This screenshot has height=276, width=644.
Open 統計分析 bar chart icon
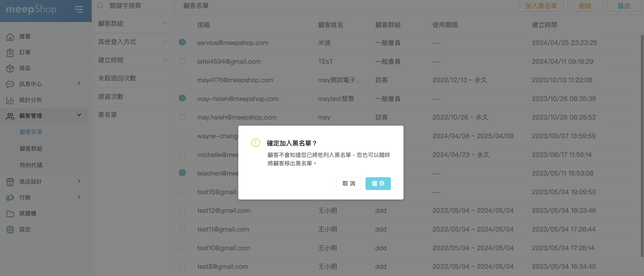tap(10, 100)
